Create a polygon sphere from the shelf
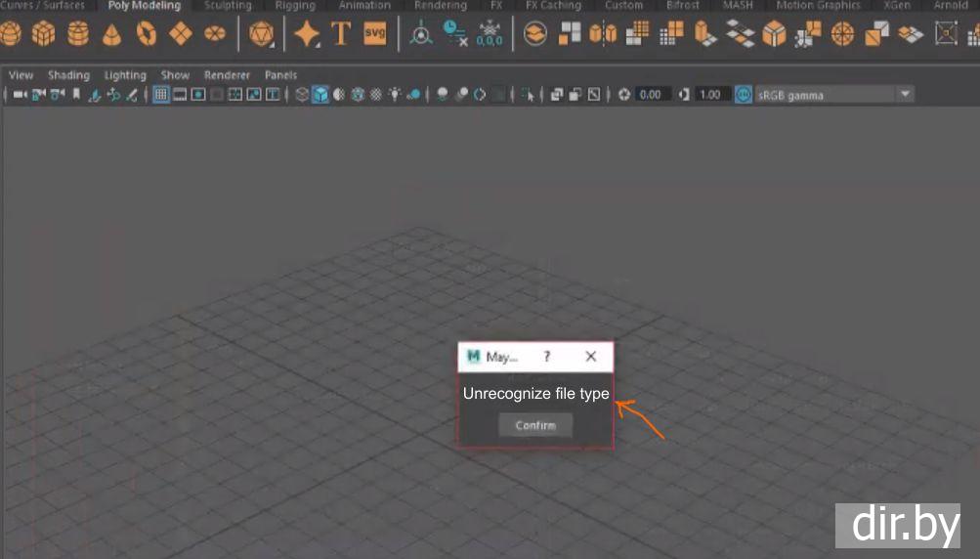The height and width of the screenshot is (559, 980). pyautogui.click(x=11, y=35)
